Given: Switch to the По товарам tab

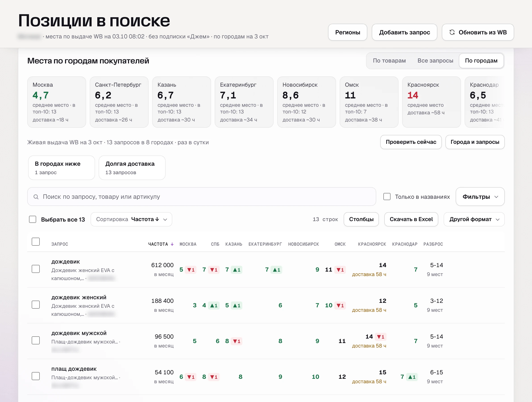Looking at the screenshot, I should [389, 61].
